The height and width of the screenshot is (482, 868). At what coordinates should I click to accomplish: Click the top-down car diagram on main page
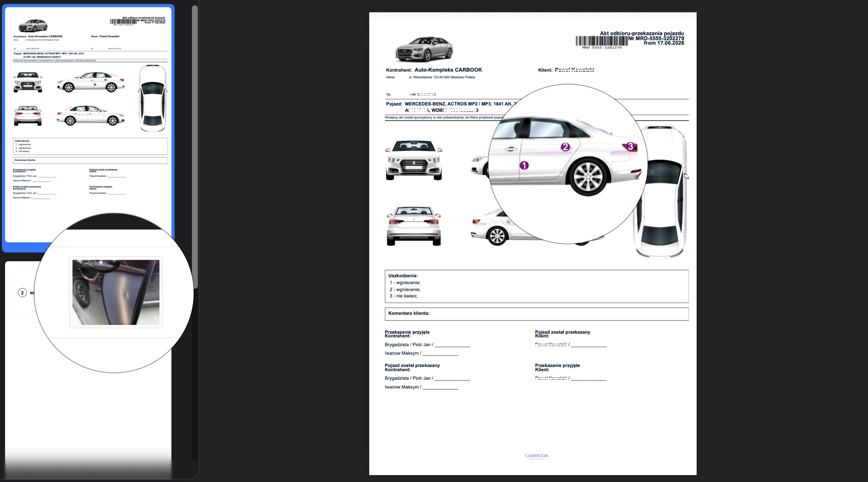(660, 192)
